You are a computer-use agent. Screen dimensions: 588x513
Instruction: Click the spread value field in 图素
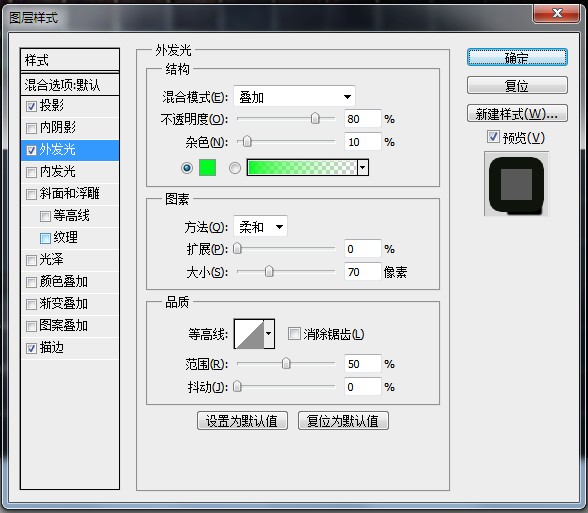tap(363, 249)
